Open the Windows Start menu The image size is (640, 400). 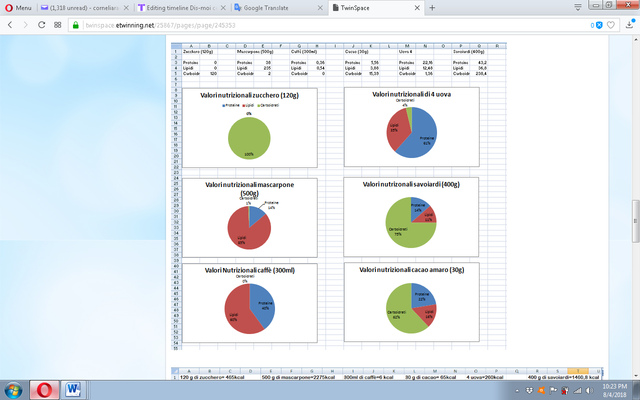13,390
